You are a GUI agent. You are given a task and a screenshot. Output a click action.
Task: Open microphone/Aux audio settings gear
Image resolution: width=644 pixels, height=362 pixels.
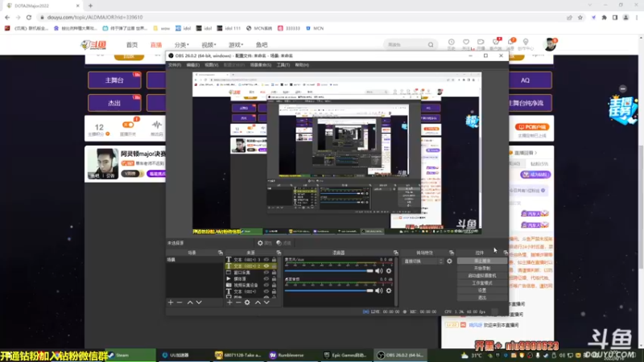coord(389,271)
